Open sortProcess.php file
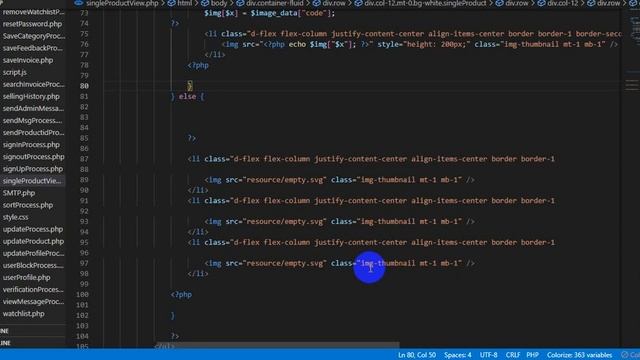Image resolution: width=640 pixels, height=360 pixels. (x=28, y=205)
